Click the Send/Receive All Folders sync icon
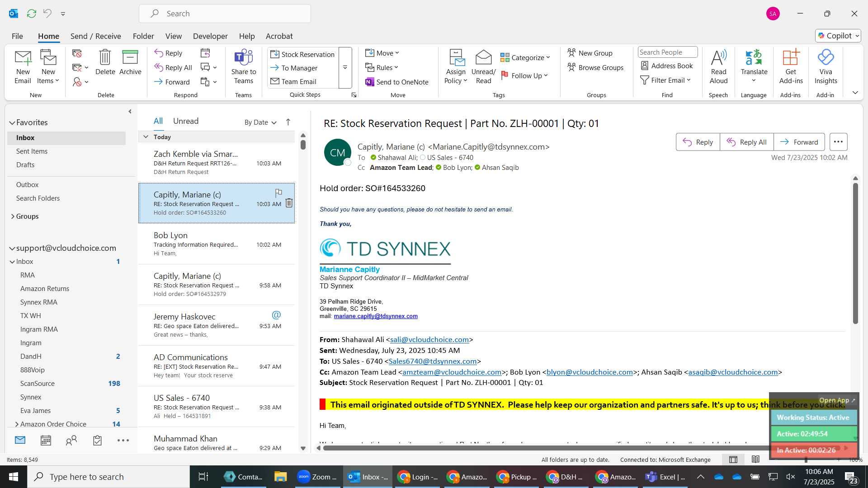 pyautogui.click(x=31, y=14)
